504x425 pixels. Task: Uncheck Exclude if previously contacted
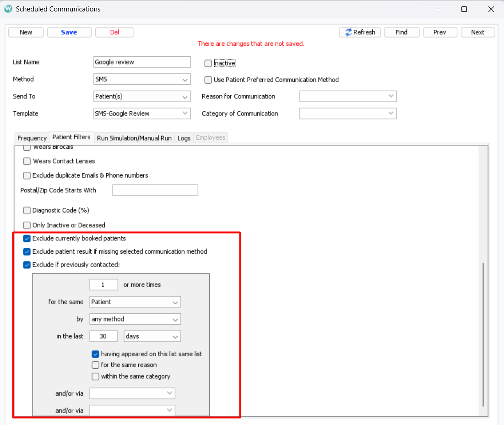coord(27,265)
